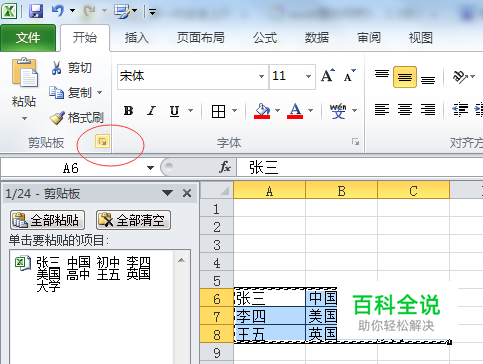Align text to the left
Image resolution: width=483 pixels, height=364 pixels.
[382, 110]
